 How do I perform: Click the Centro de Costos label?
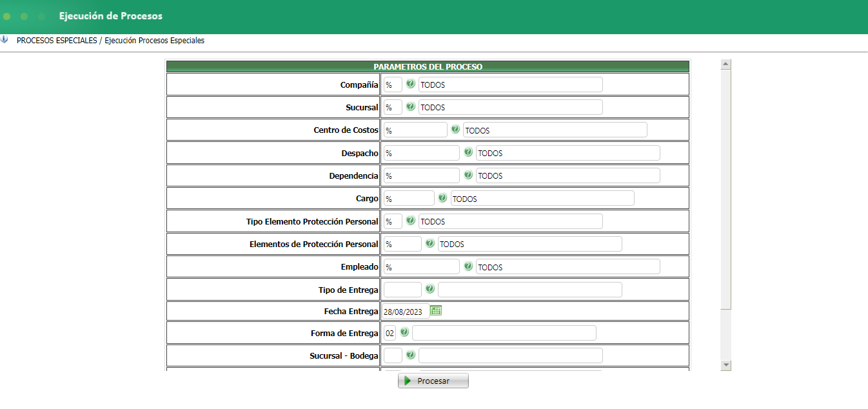click(x=346, y=130)
